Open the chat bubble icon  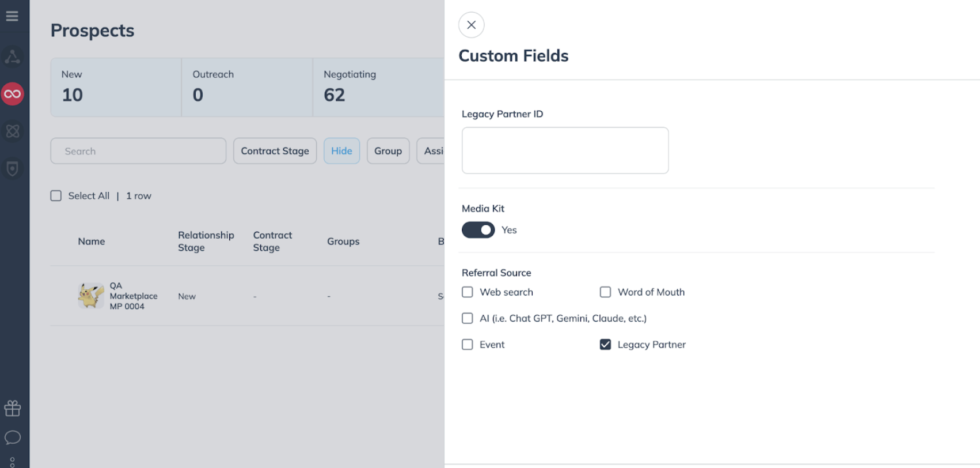click(12, 437)
